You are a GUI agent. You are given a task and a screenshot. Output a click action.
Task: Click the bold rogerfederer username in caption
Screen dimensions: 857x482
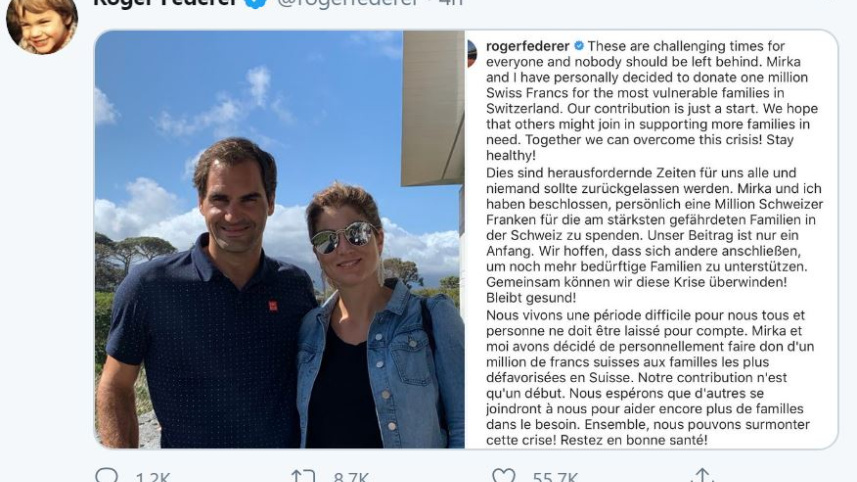click(x=529, y=47)
